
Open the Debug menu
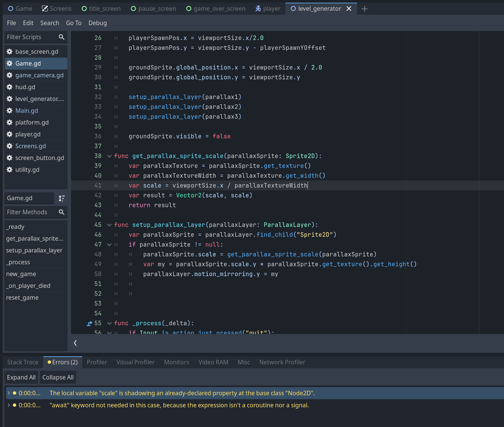(x=97, y=23)
